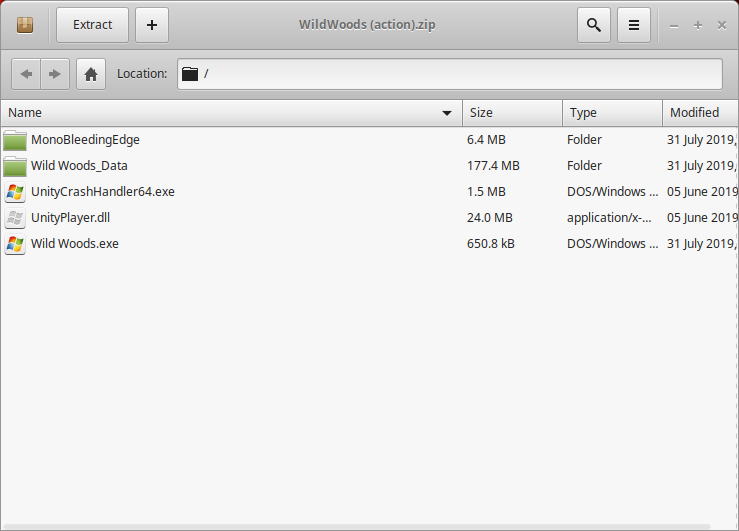Click UnityCrashHandler64.exe Windows icon

click(15, 192)
